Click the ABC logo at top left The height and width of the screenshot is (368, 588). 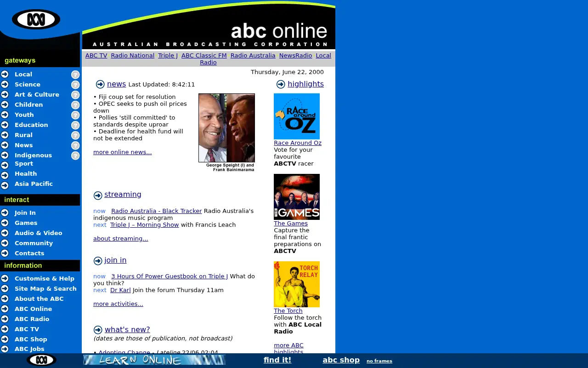(36, 19)
